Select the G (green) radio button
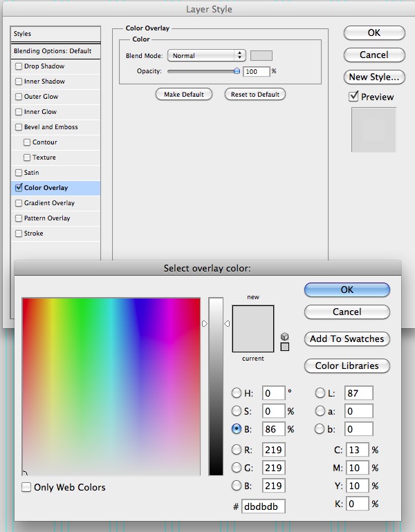 tap(237, 468)
